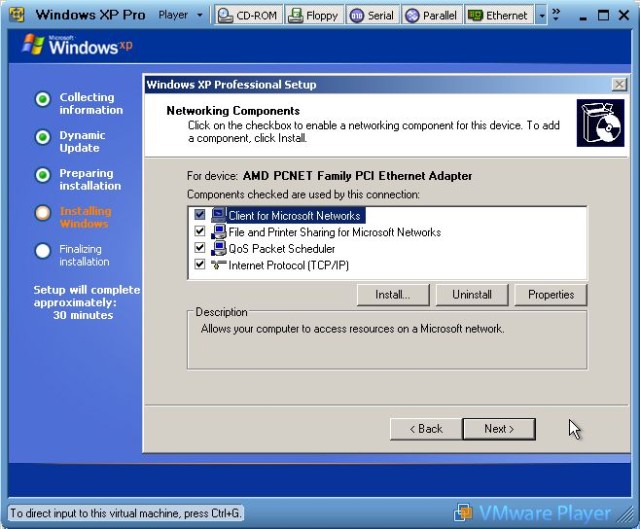Open the devices toolbar dropdown arrow
Image resolution: width=640 pixels, height=529 pixels.
pos(541,16)
